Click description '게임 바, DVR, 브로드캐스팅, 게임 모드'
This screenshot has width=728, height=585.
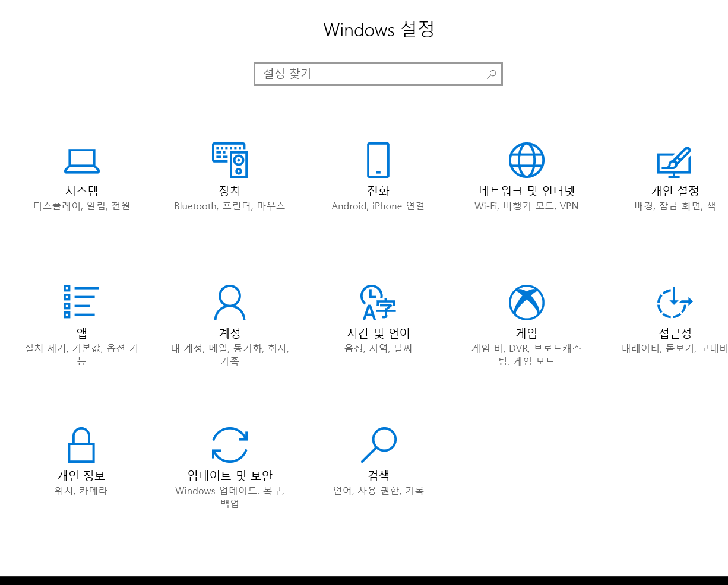[x=527, y=354]
